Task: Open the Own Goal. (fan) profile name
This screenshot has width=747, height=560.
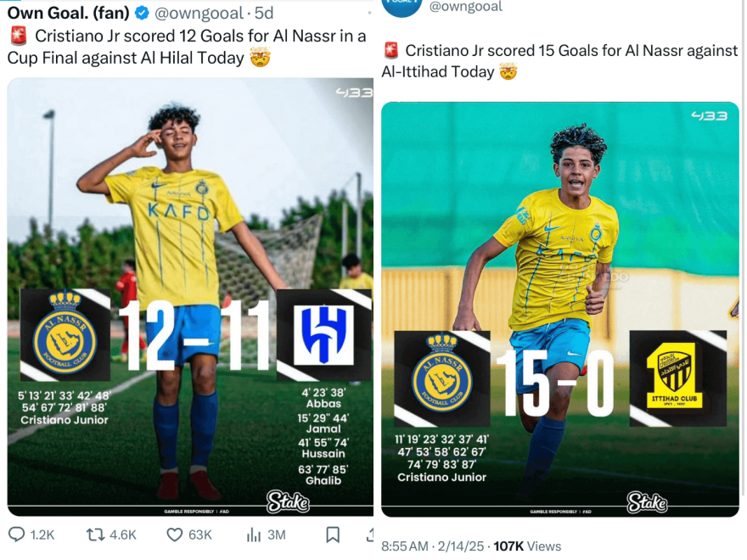Action: 68,13
